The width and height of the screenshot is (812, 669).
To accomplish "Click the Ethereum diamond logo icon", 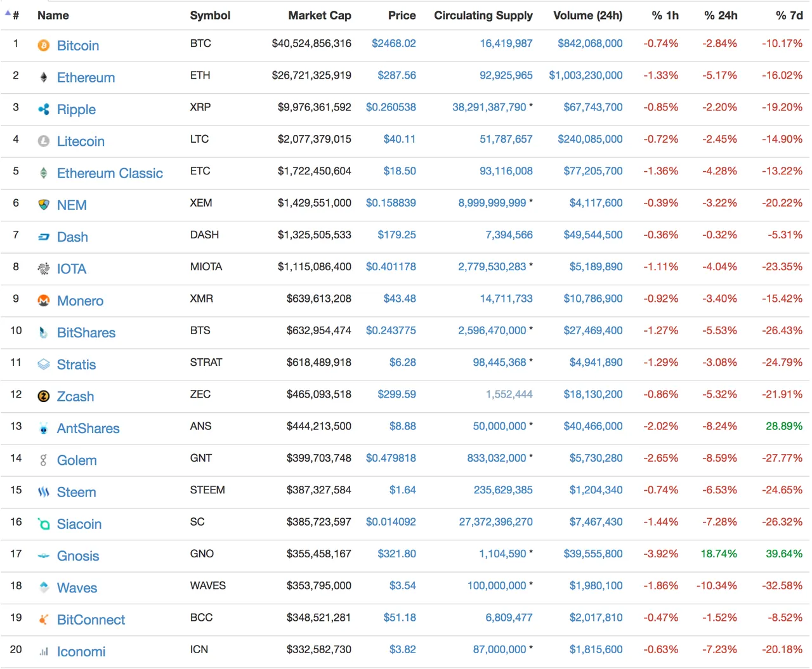I will pyautogui.click(x=44, y=77).
